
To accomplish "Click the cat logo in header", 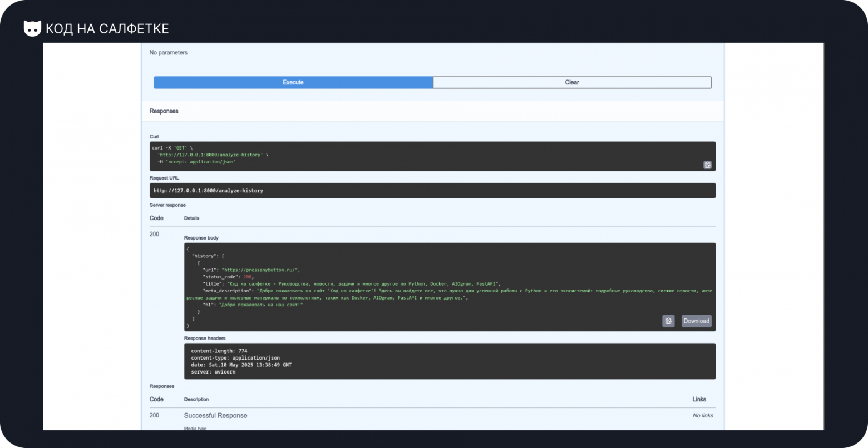I will click(32, 28).
